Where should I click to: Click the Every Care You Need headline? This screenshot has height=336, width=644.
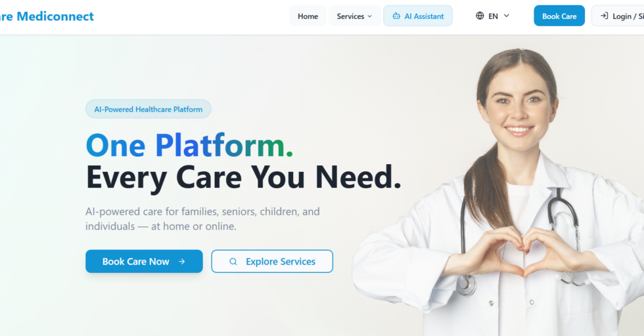pos(244,177)
